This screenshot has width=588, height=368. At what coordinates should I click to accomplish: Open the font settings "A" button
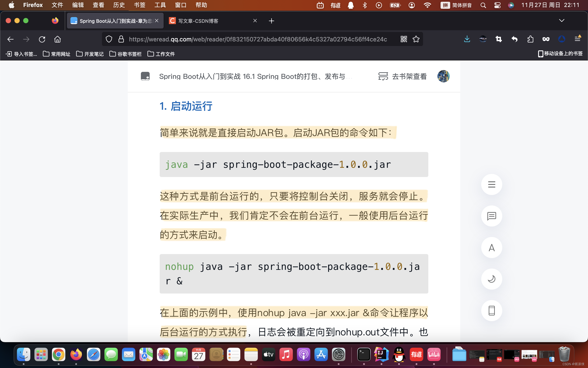492,248
